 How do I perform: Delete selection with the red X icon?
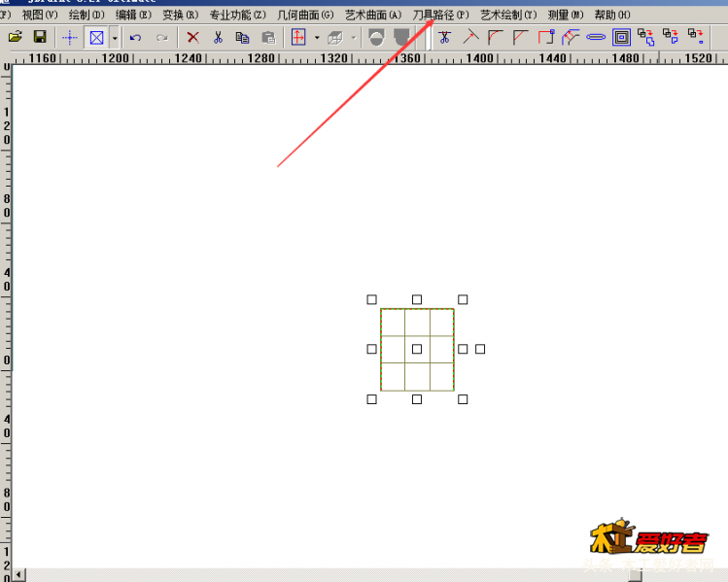[192, 38]
